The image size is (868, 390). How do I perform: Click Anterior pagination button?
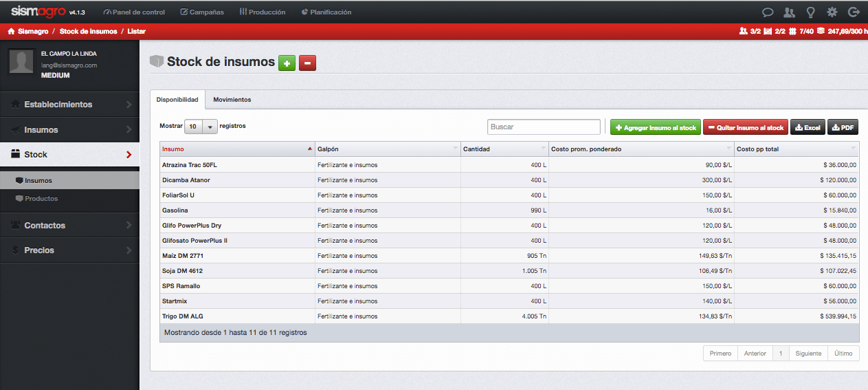coord(755,354)
